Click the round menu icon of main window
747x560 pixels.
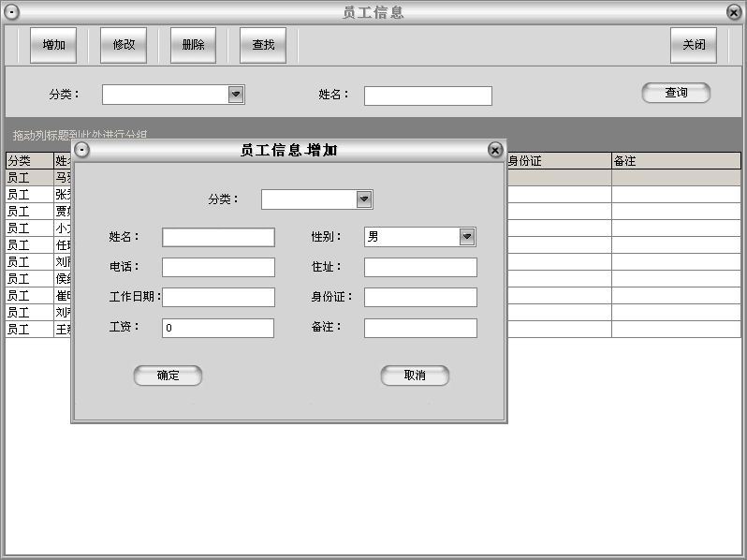point(12,12)
